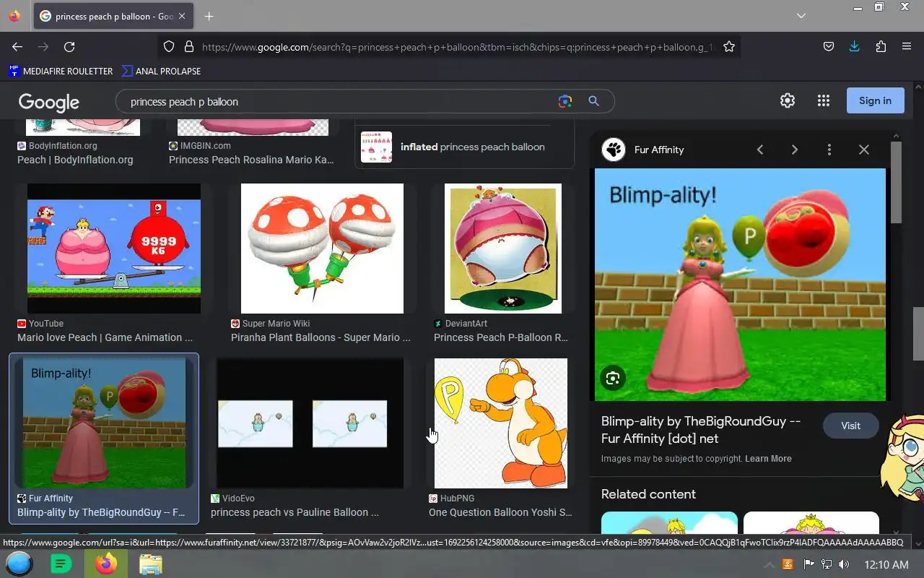
Task: Open Google quick settings gear
Action: pyautogui.click(x=788, y=101)
